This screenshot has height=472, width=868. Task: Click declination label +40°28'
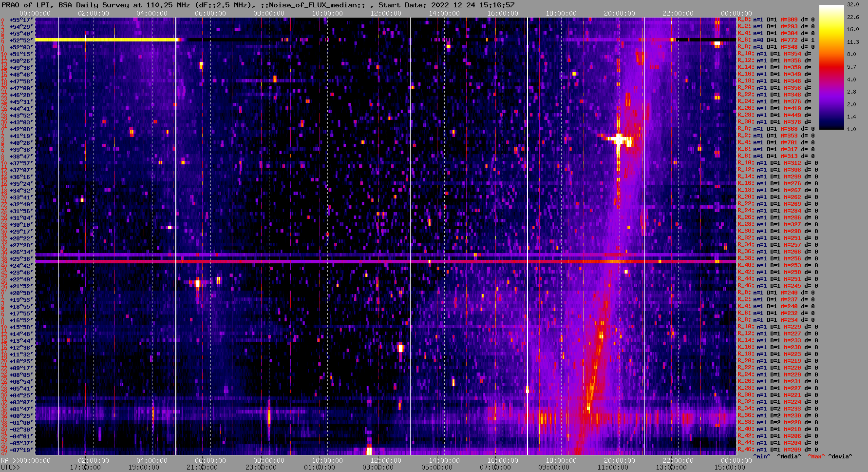click(21, 143)
